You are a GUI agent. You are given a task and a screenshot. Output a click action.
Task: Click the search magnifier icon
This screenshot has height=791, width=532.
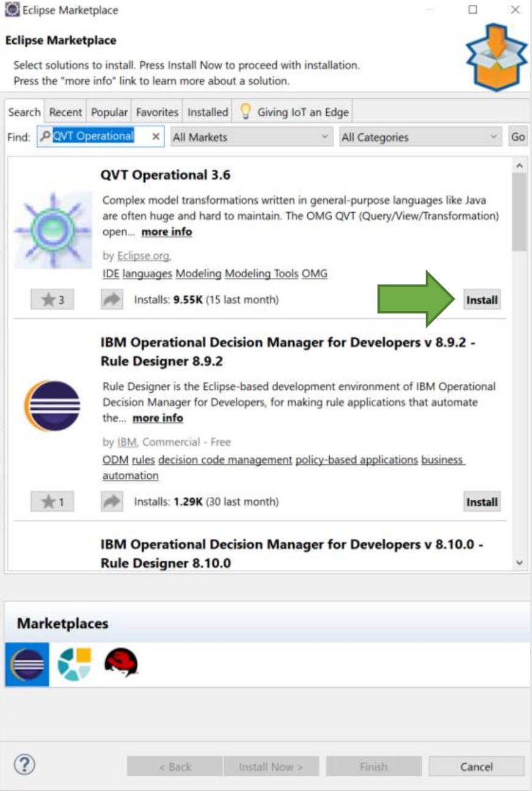pyautogui.click(x=45, y=137)
